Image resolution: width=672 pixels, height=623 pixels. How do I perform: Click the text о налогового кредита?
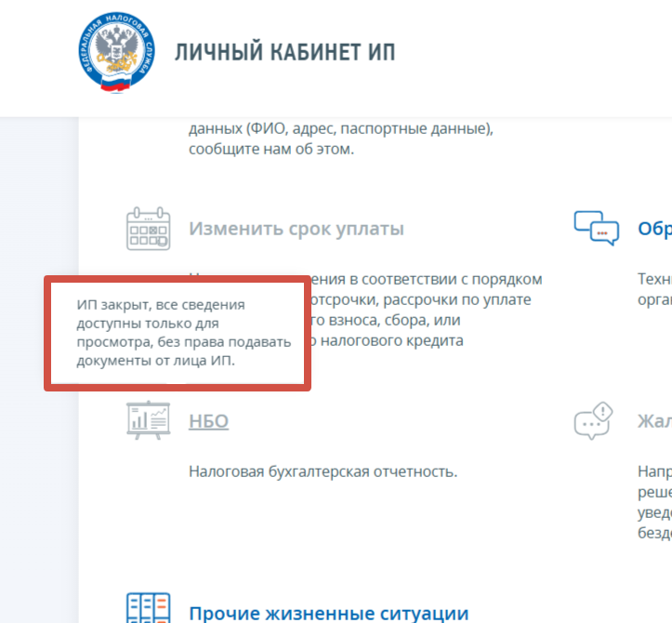(x=387, y=341)
